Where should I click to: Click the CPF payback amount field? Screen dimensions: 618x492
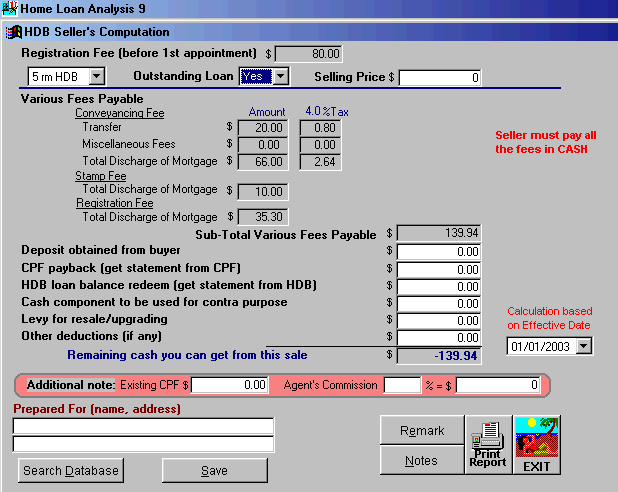click(438, 270)
